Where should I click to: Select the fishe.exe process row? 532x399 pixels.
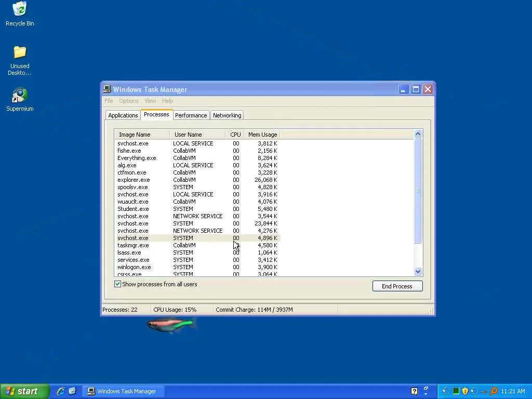pos(197,151)
